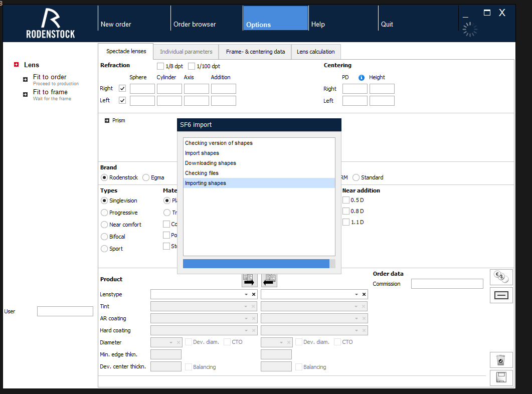This screenshot has height=394, width=532.
Task: Open the PD info icon
Action: click(x=362, y=78)
